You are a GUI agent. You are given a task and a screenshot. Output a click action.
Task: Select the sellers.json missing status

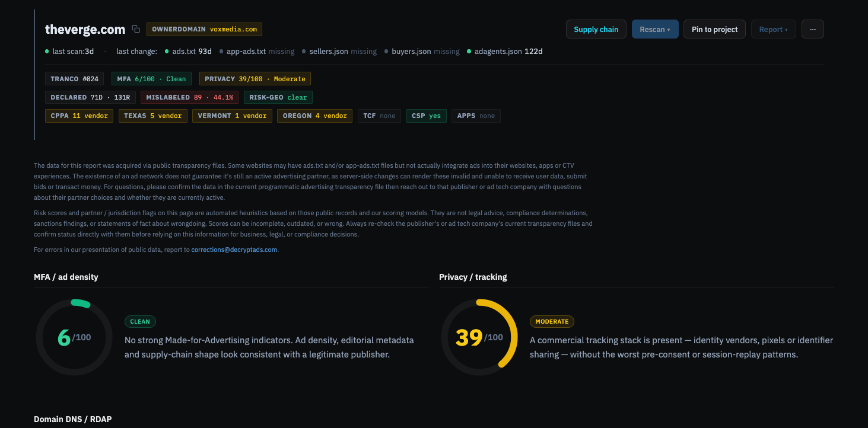point(339,52)
